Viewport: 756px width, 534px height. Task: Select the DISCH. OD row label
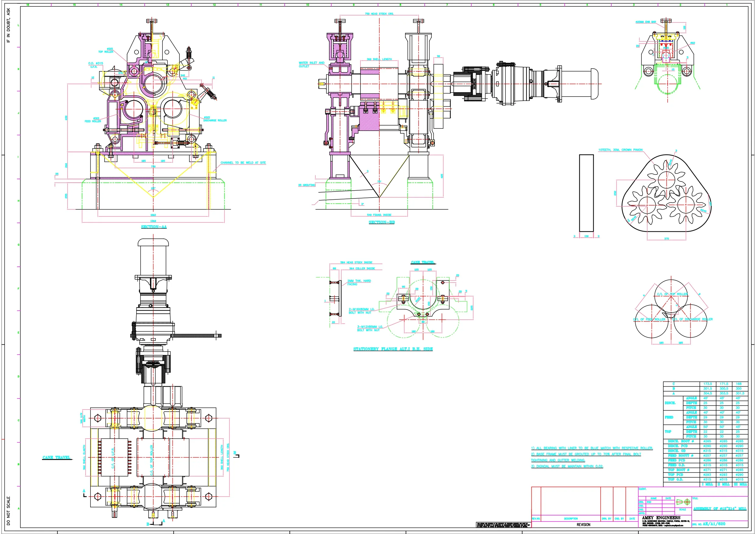(x=677, y=451)
